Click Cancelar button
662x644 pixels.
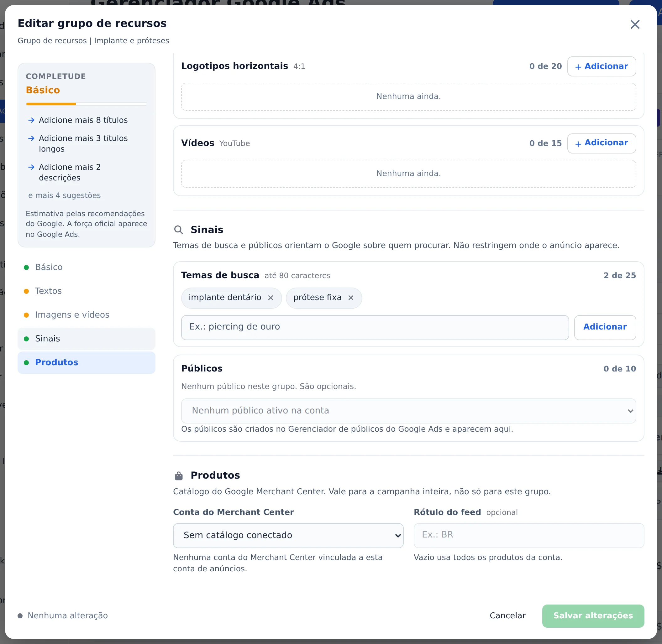(507, 615)
